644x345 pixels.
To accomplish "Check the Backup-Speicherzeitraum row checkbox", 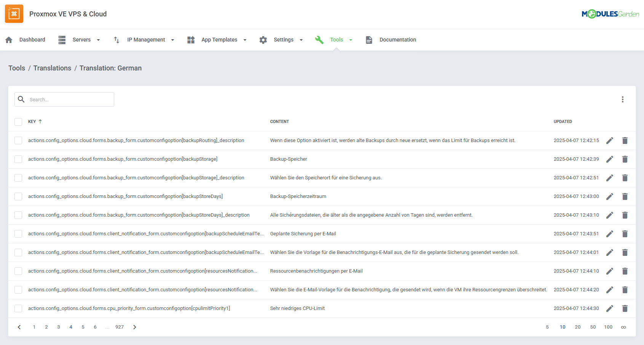I will [18, 196].
